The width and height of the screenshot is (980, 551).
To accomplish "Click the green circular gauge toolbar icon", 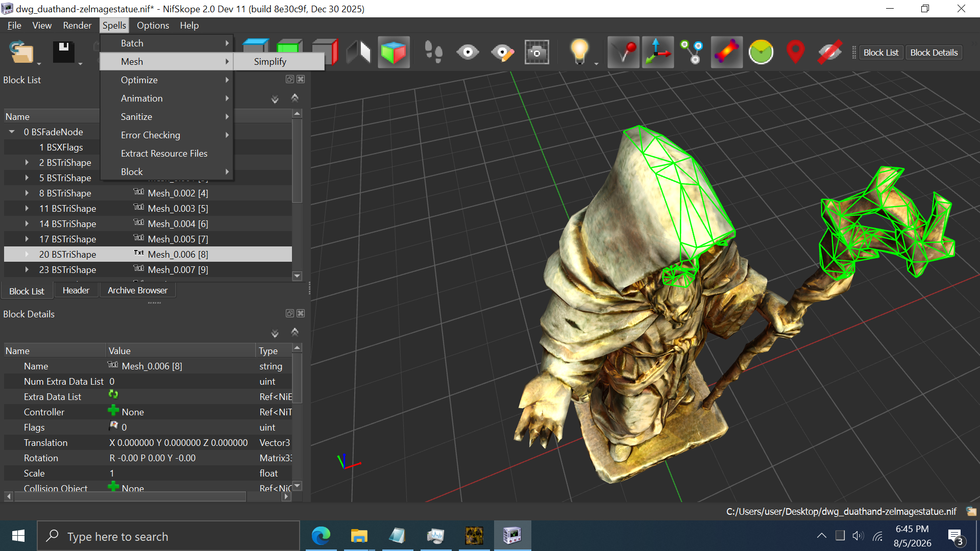I will click(x=761, y=52).
